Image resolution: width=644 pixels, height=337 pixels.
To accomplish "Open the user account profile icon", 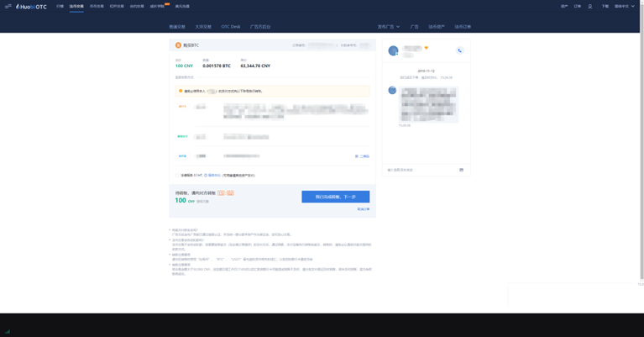I will (x=589, y=7).
